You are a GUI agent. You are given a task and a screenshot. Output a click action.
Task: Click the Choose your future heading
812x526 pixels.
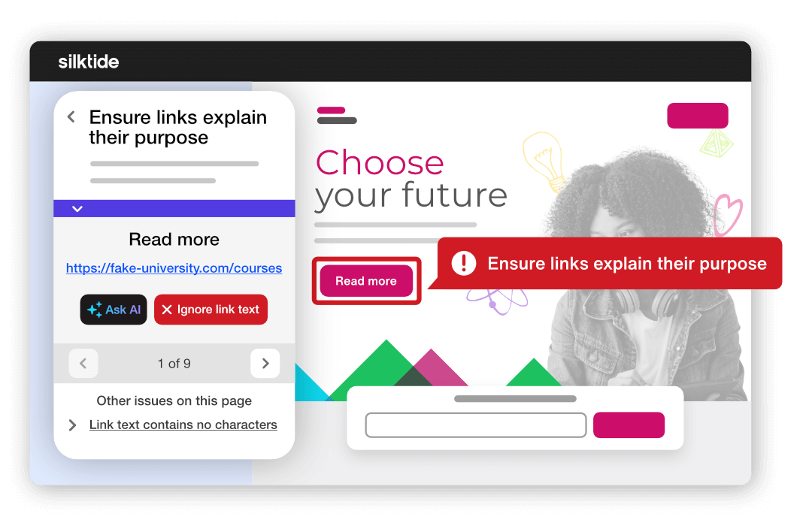point(411,180)
